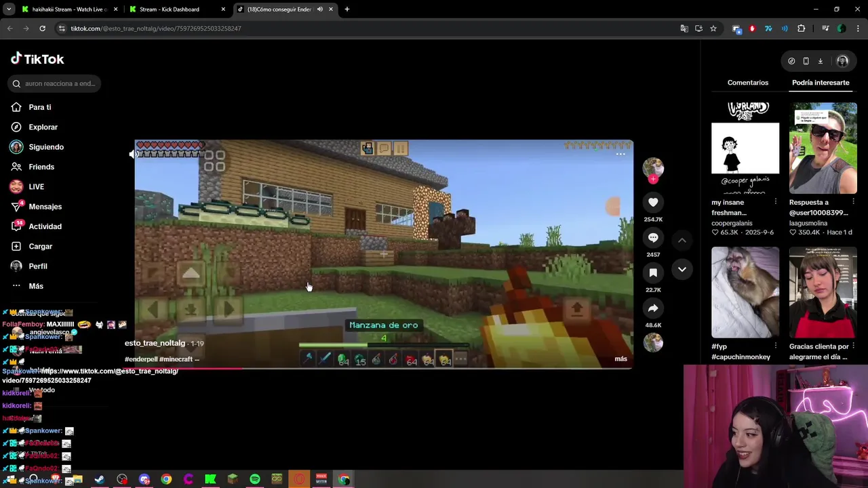Viewport: 868px width, 488px height.
Task: Open media controls icon in toolbar
Action: 825,28
